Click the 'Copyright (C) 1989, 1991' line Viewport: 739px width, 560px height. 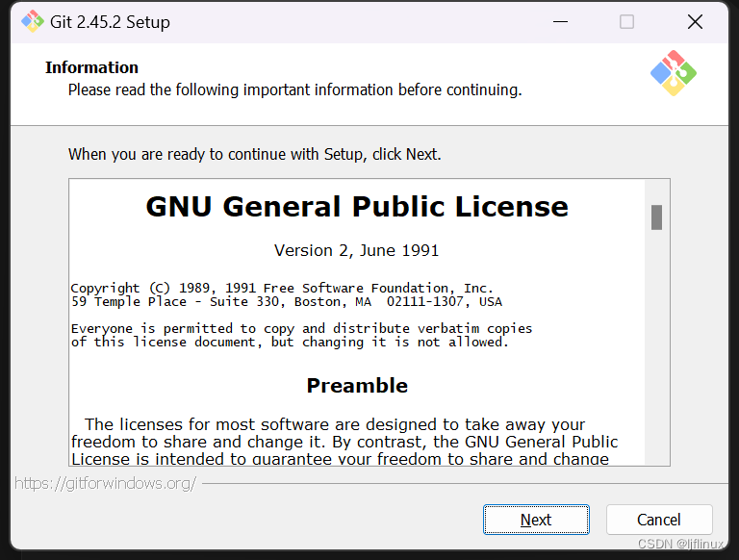pyautogui.click(x=282, y=288)
